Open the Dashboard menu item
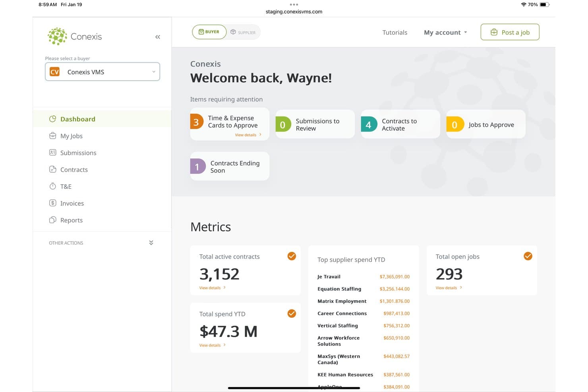 [102, 119]
